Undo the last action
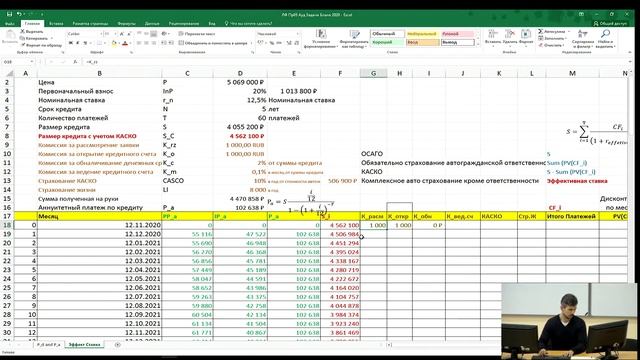 pos(19,14)
